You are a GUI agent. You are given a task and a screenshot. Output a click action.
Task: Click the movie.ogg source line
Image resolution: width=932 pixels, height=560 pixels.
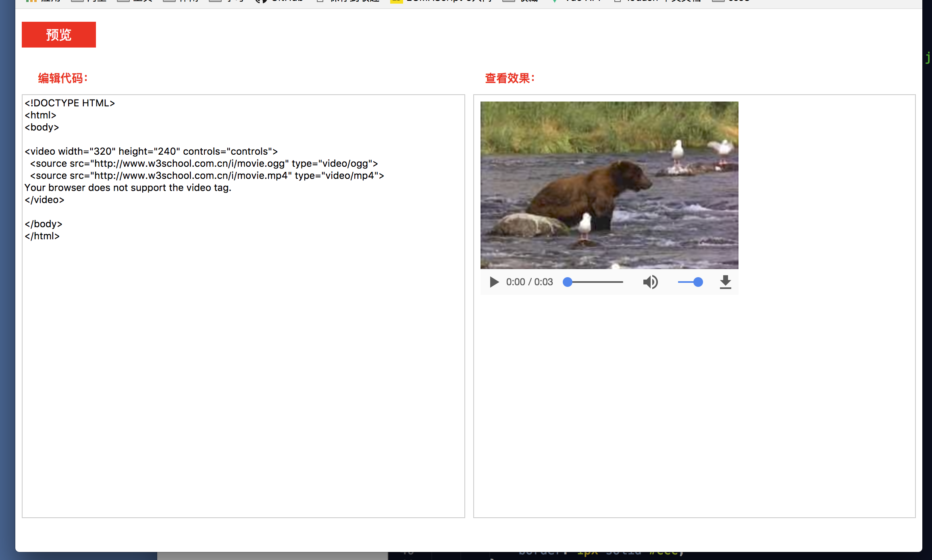204,164
